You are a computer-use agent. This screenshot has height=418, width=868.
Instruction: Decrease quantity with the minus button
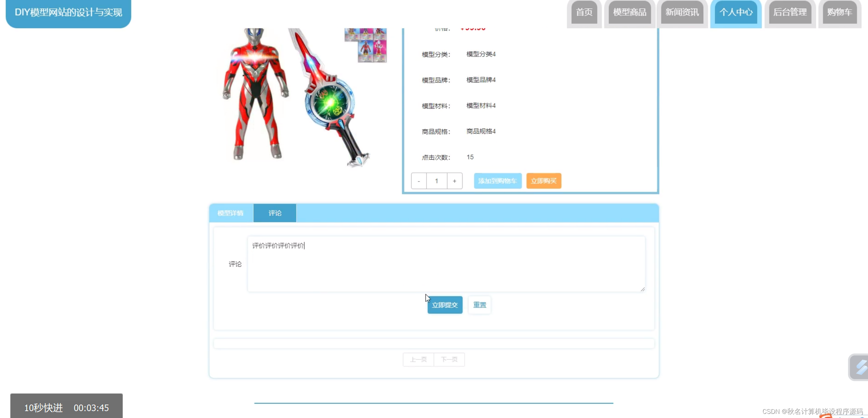[x=419, y=181]
